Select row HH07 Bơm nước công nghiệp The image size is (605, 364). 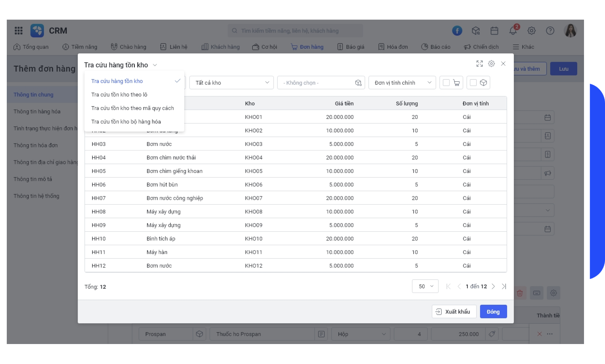296,198
